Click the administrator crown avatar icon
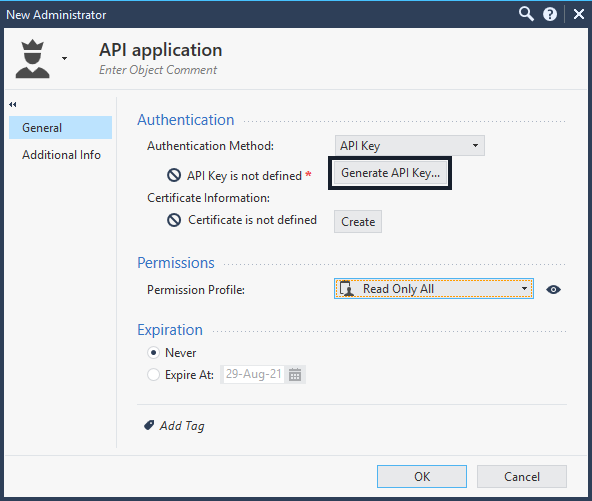 click(32, 59)
